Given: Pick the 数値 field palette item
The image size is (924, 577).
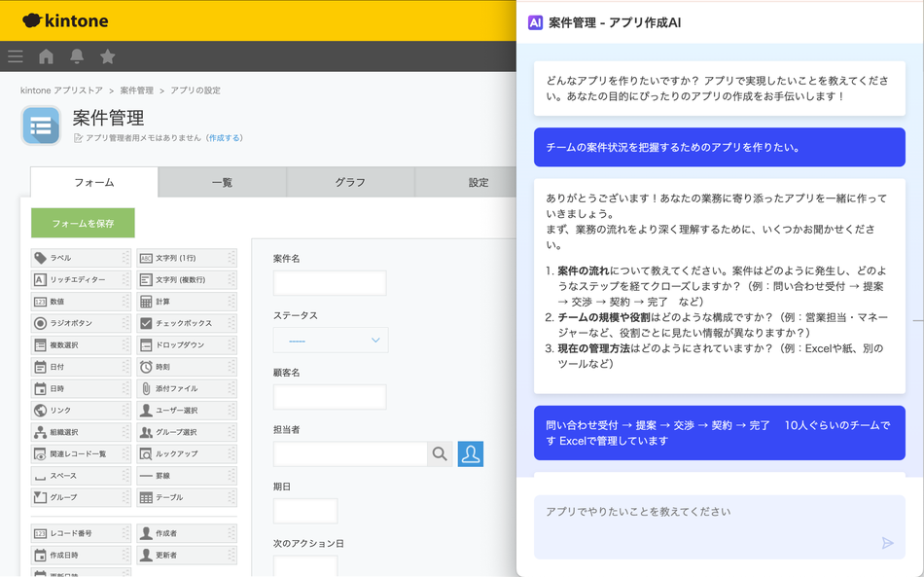Looking at the screenshot, I should click(x=81, y=302).
